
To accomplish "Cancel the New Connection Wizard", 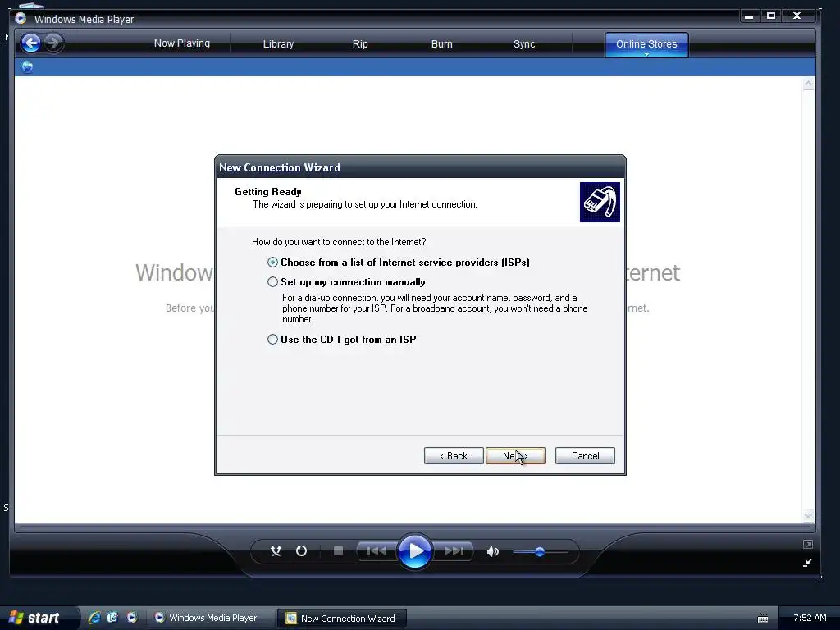I will pyautogui.click(x=585, y=456).
